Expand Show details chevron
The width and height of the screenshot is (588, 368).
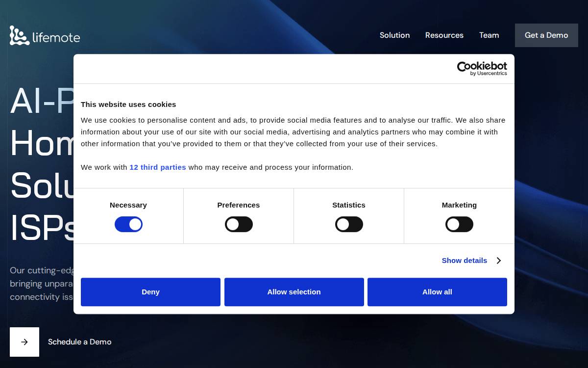pos(499,261)
